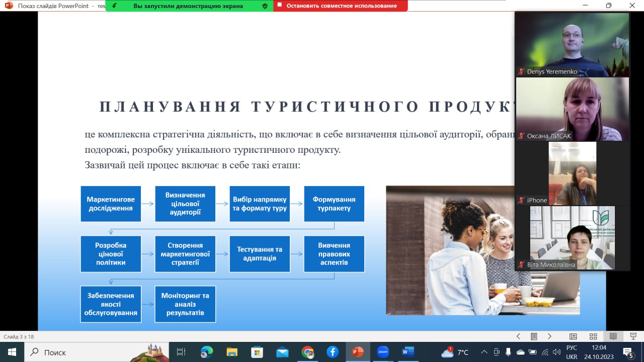Select Denys Yeremenko video thumbnail
Viewport: 644px width, 362px height.
[x=573, y=45]
